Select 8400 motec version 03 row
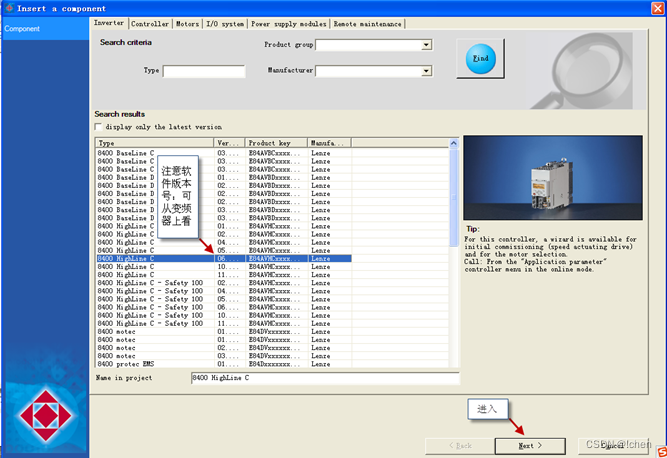The width and height of the screenshot is (667, 458). [224, 356]
